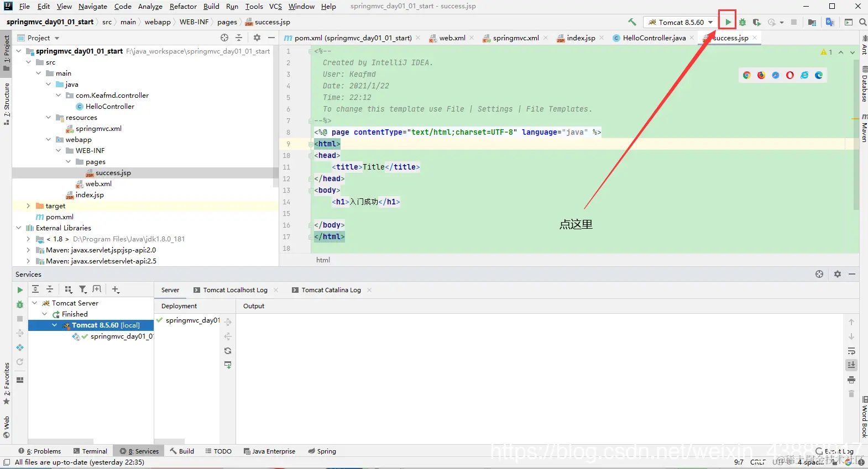Hide the Project panel with minus icon
The height and width of the screenshot is (469, 868).
(x=271, y=38)
